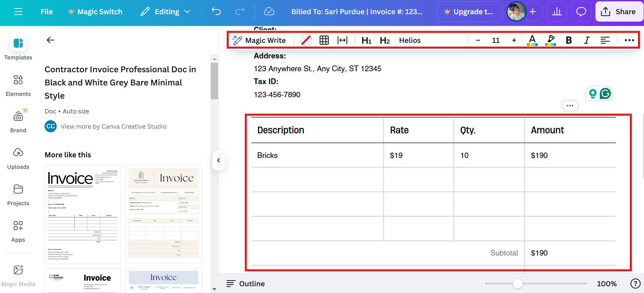This screenshot has height=293, width=644.
Task: Toggle italic text formatting
Action: coord(587,41)
